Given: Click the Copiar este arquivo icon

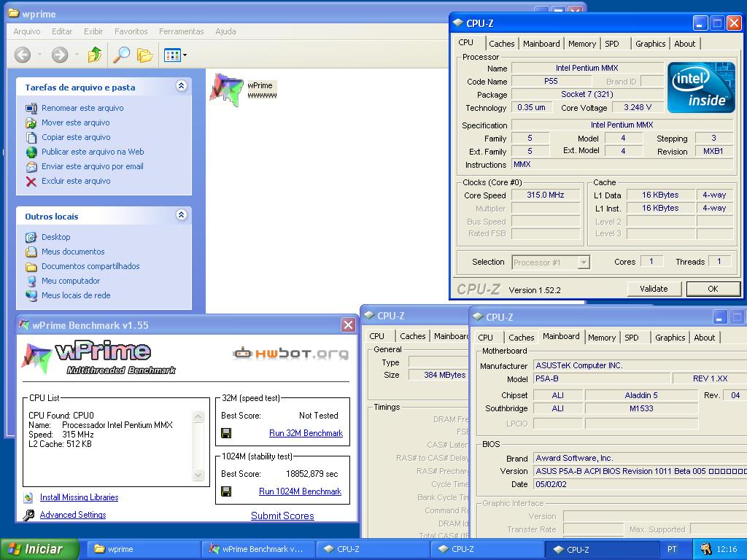Looking at the screenshot, I should click(x=31, y=138).
